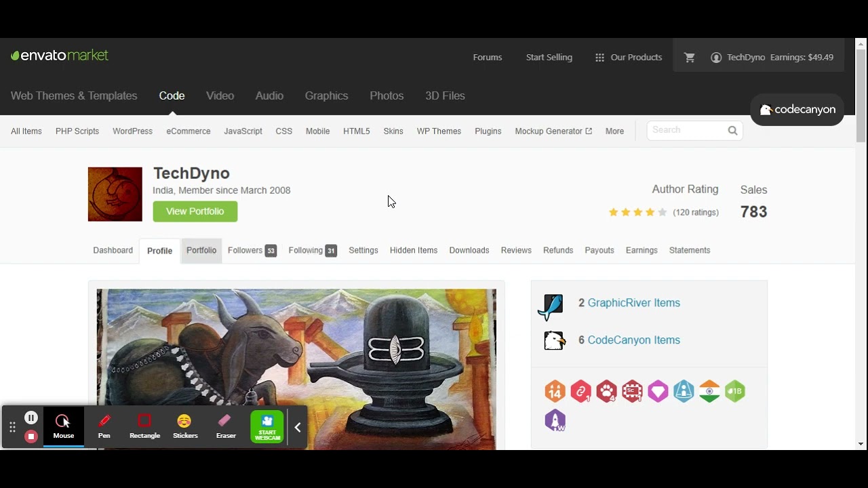Click the orange 14 years badge

coord(555,391)
